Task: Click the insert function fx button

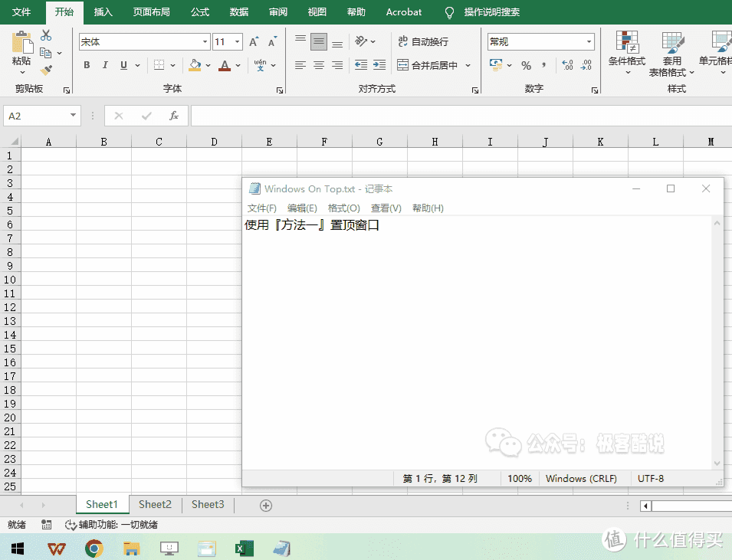Action: coord(174,115)
